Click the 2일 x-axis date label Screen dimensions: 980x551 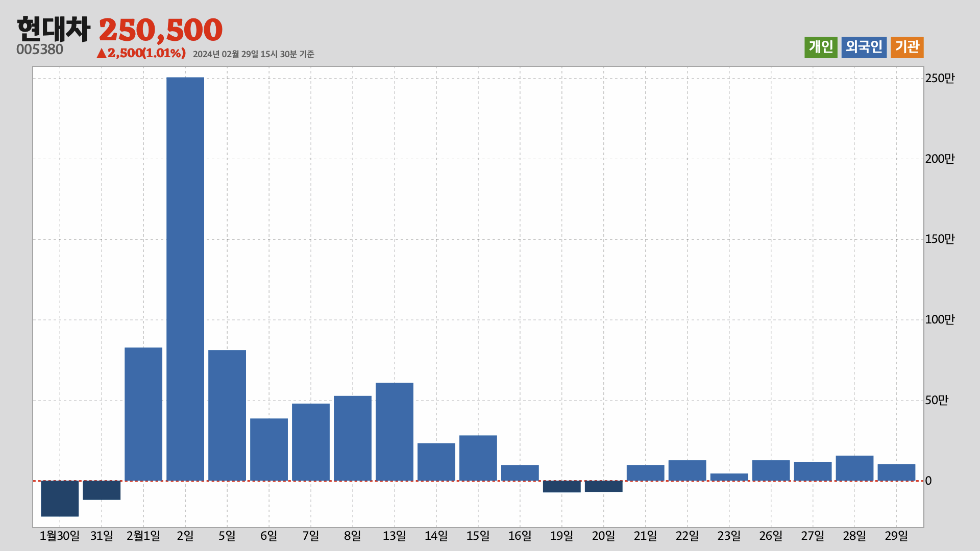click(x=185, y=536)
